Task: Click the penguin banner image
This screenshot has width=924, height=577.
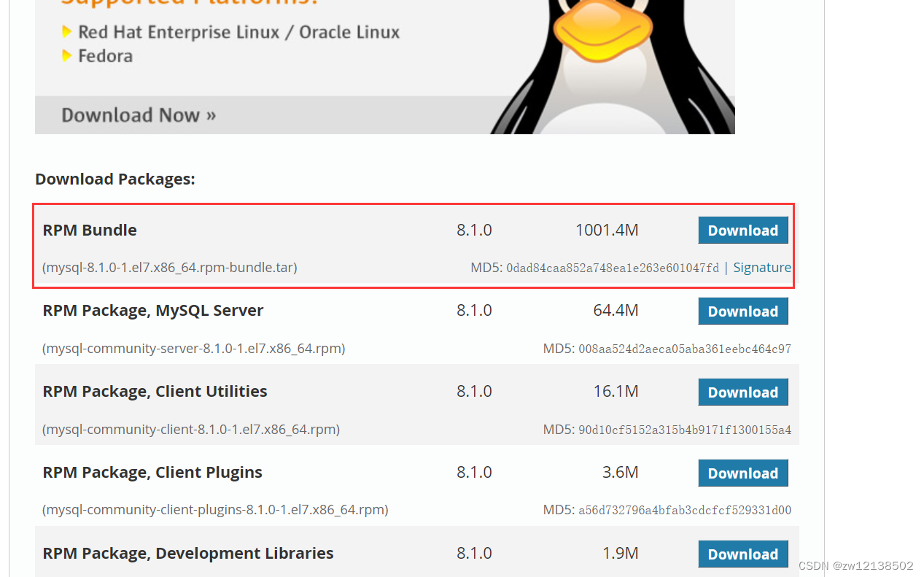Action: point(385,66)
